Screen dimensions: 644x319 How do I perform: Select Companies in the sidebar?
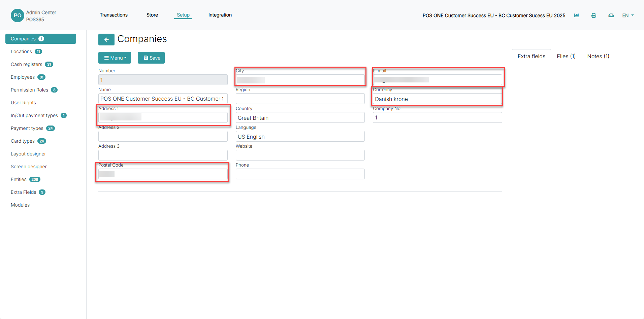[x=41, y=39]
